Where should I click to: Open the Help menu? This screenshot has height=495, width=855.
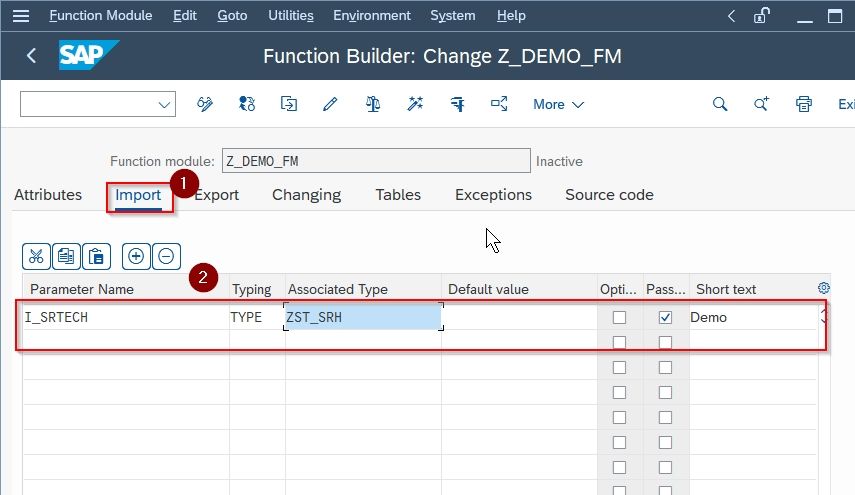coord(511,16)
